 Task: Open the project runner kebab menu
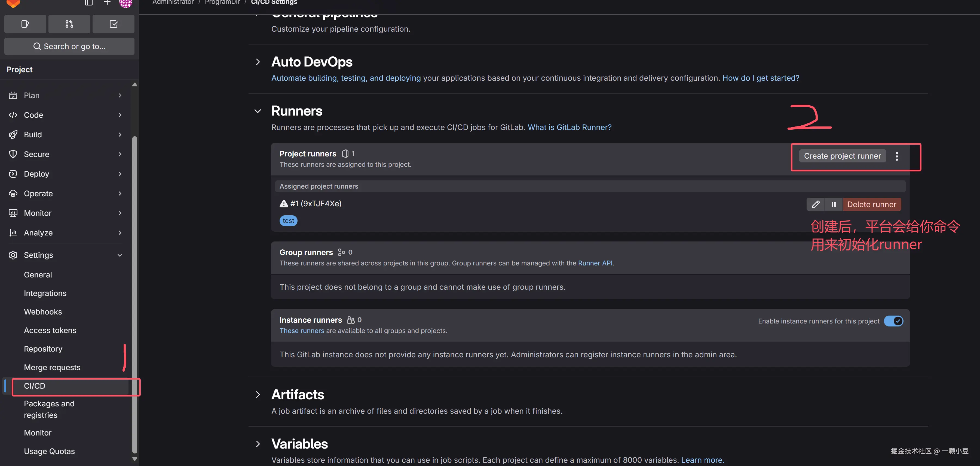[x=897, y=156]
